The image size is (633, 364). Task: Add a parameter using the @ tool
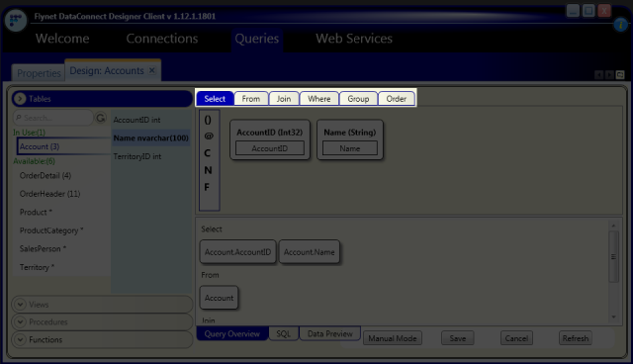point(209,136)
